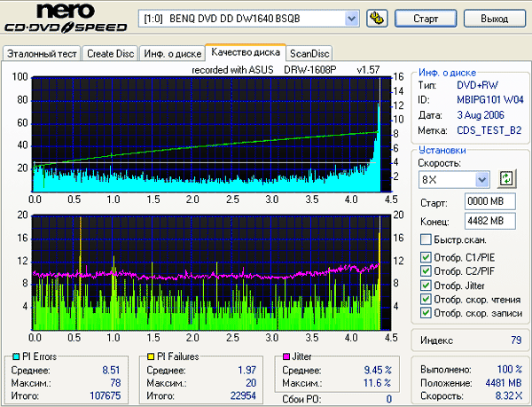The image size is (532, 407).
Task: Click the Выход exit button
Action: [x=494, y=19]
